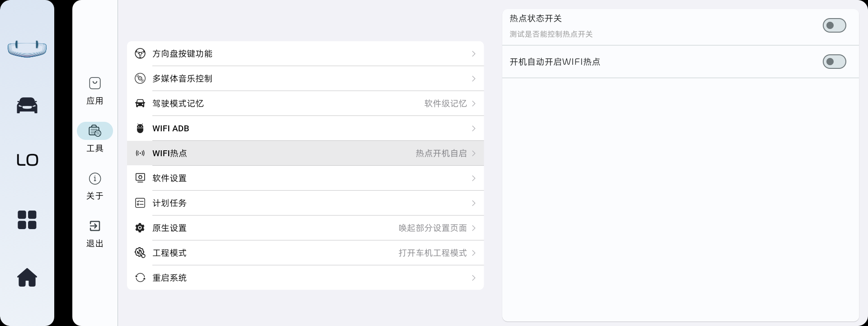Open the app grid launcher icon

coord(27,220)
